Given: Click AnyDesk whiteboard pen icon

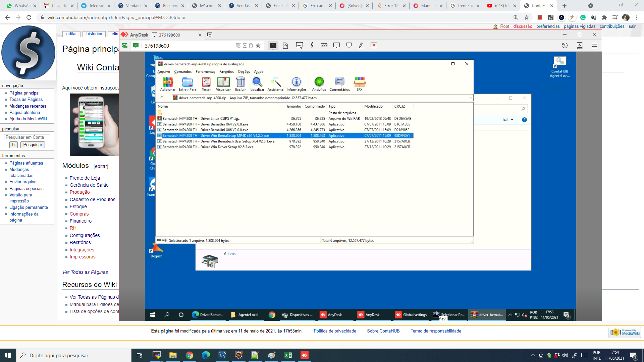Looking at the screenshot, I should 361,45.
